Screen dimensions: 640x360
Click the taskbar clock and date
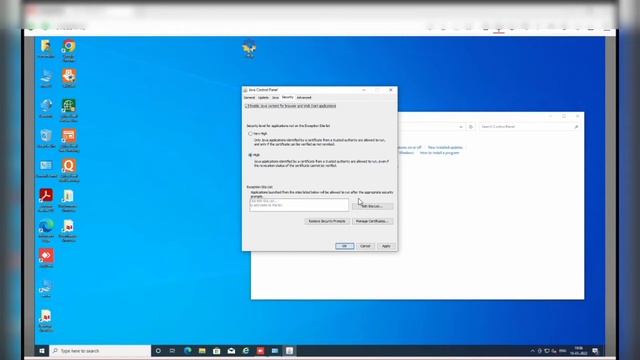pyautogui.click(x=578, y=351)
